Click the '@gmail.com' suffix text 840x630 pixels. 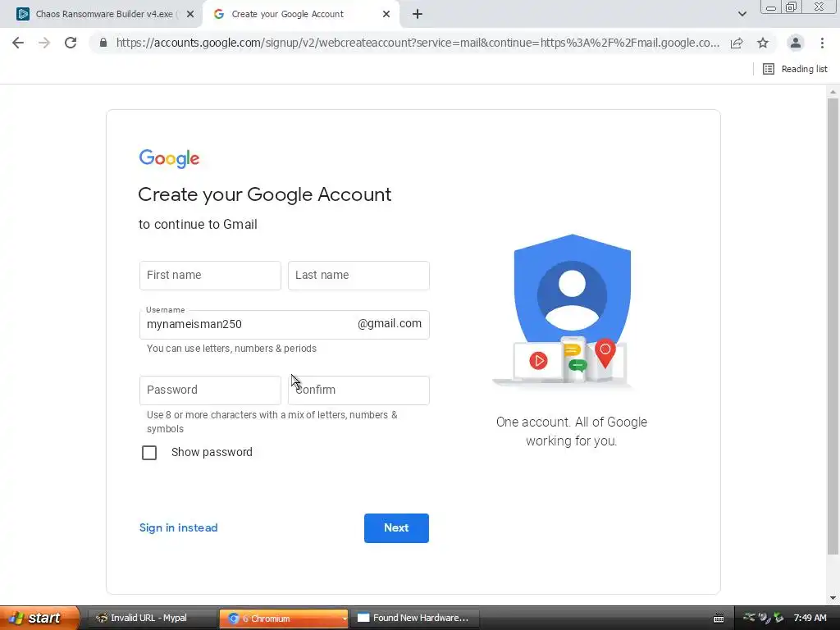[x=390, y=323]
